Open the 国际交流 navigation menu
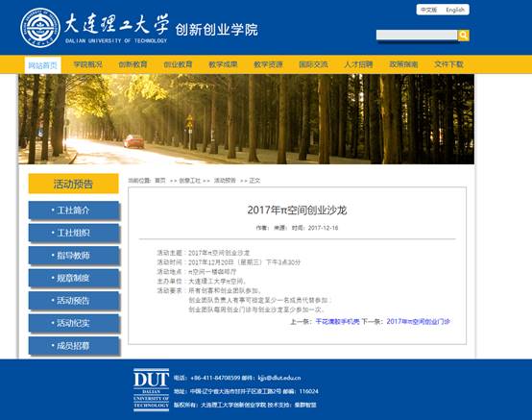This screenshot has width=532, height=420. pos(313,64)
